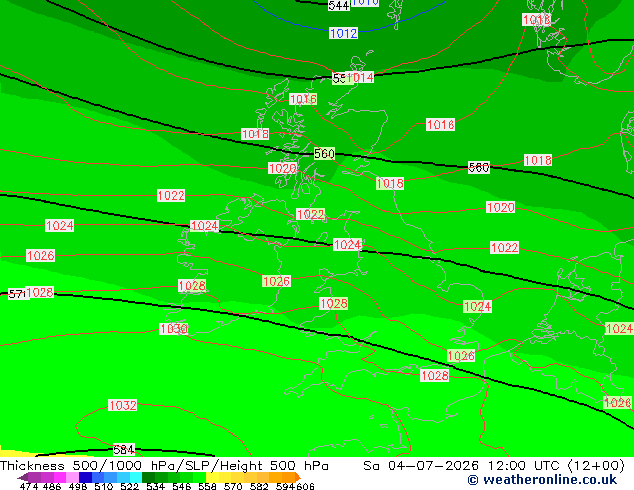
Task: Select legend value 594
Action: [x=285, y=486]
